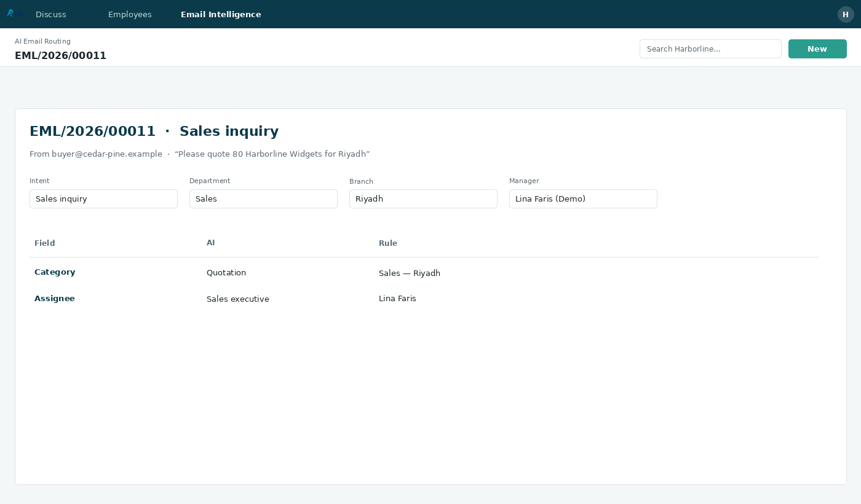The image size is (861, 504).
Task: Click the Sales — Riyadh rule value
Action: pyautogui.click(x=410, y=273)
